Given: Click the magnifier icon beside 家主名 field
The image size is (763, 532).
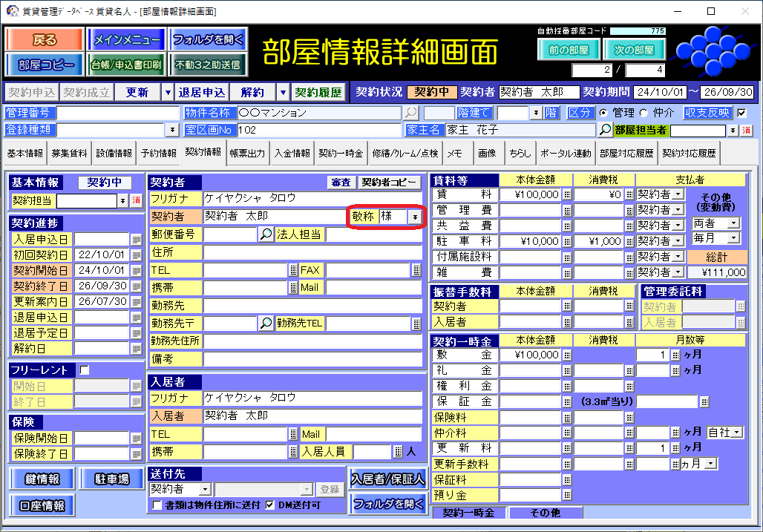Looking at the screenshot, I should tap(605, 130).
